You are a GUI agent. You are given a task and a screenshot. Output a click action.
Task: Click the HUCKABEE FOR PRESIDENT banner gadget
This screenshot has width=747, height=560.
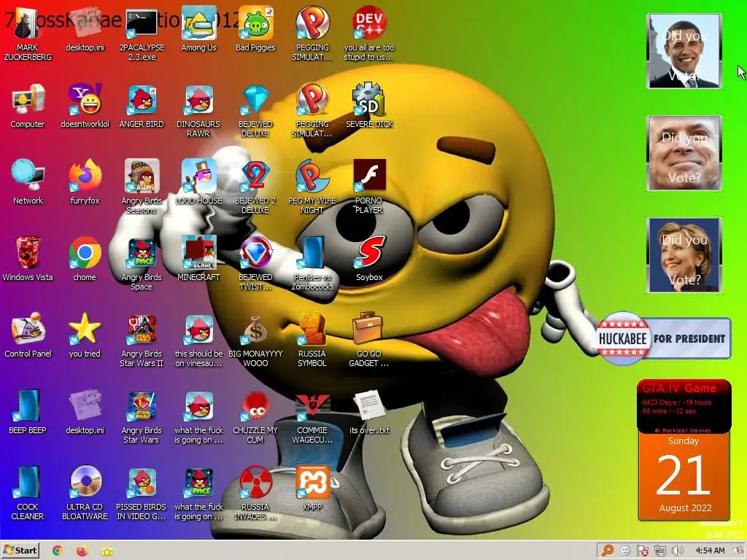pyautogui.click(x=663, y=338)
